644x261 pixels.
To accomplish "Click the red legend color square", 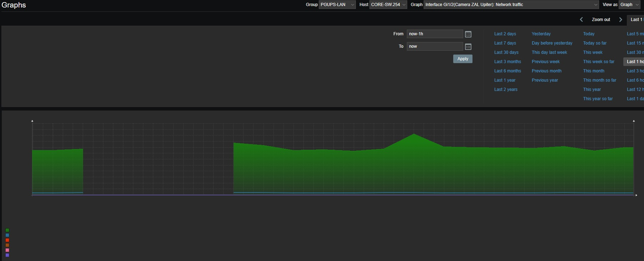I will click(7, 240).
